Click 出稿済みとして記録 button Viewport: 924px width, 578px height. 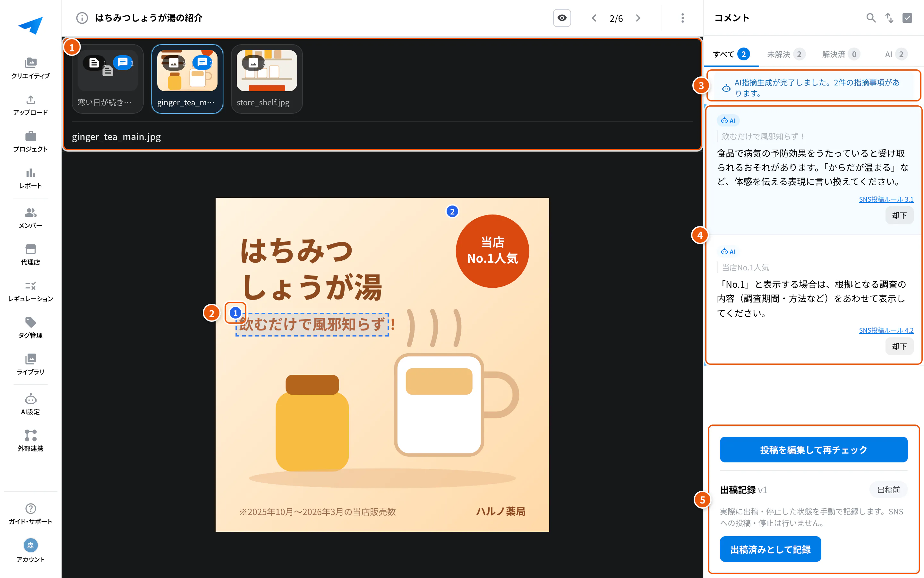coord(770,549)
